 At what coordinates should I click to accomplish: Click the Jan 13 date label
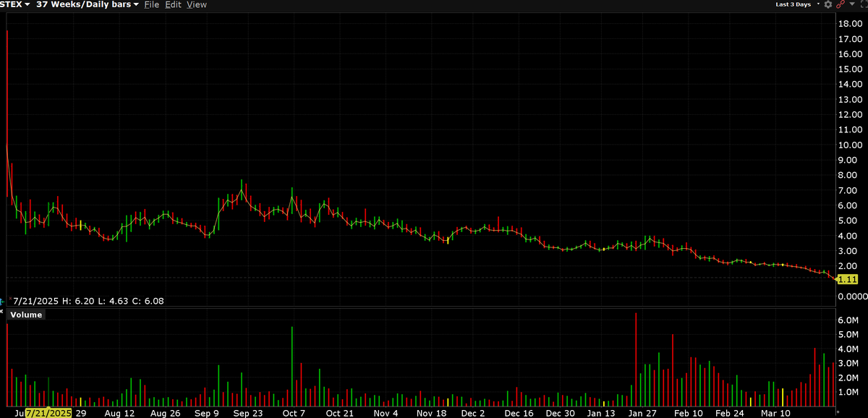coord(602,414)
